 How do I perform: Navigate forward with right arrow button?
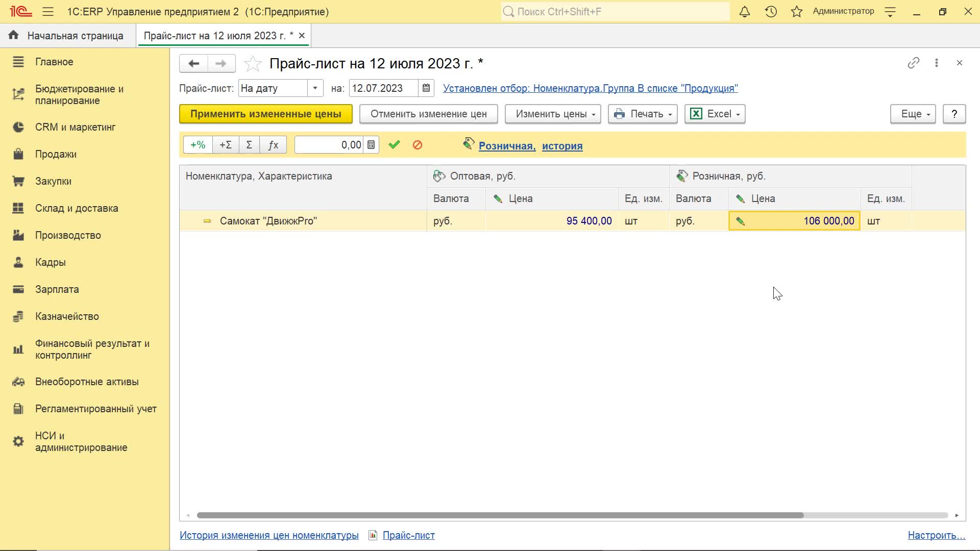tap(221, 63)
